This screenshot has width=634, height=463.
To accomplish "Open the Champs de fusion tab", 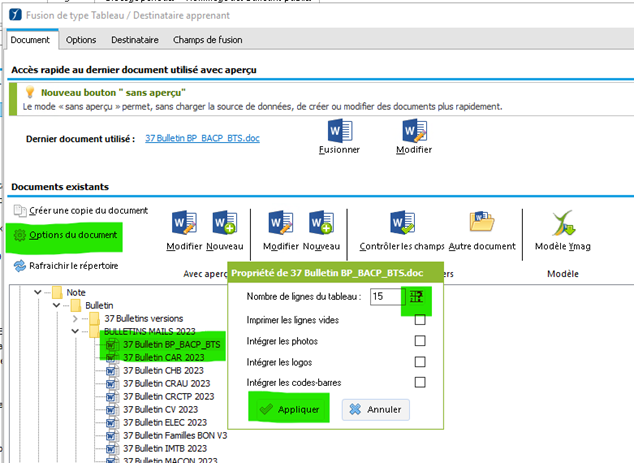I will 205,40.
